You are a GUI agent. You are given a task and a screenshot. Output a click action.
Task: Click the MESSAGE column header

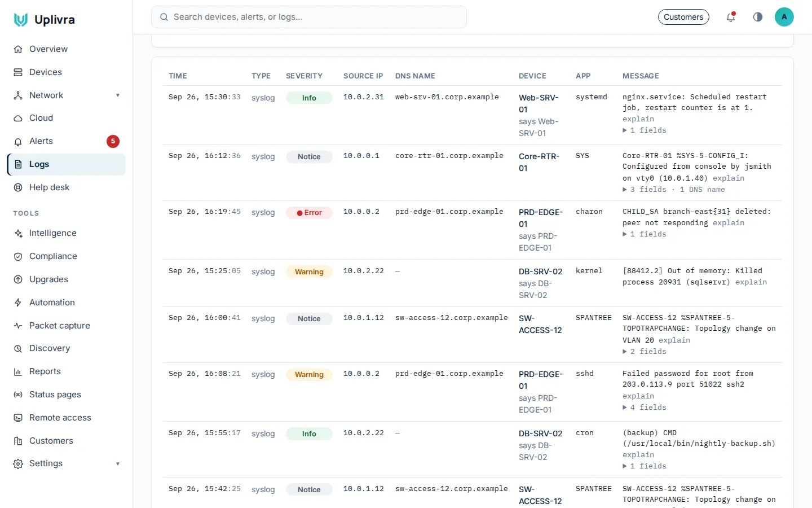click(x=641, y=76)
